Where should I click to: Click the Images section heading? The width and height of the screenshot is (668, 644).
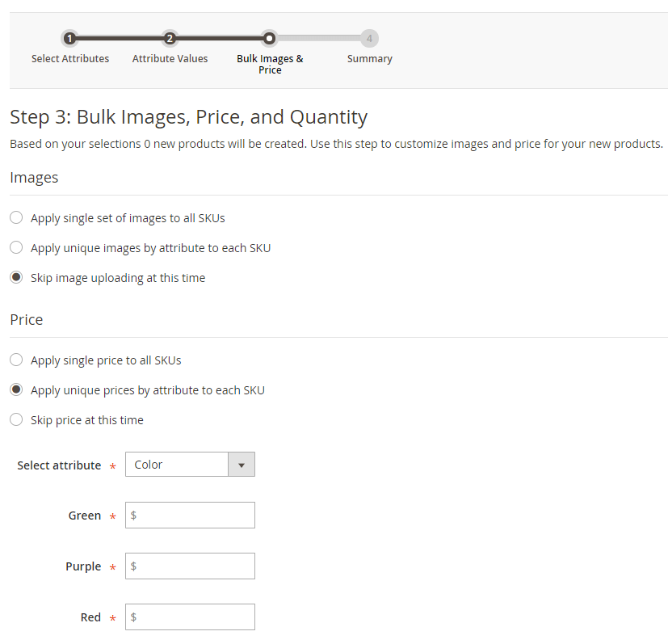pos(34,177)
